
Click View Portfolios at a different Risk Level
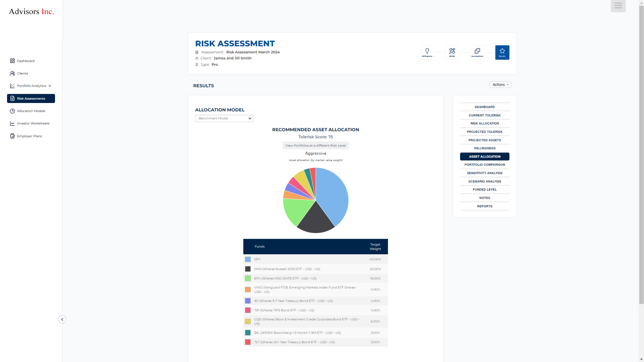point(315,146)
